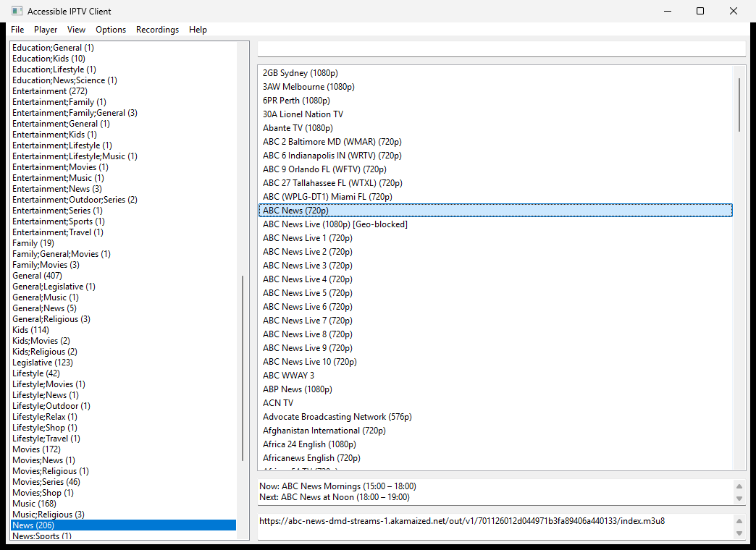Click the Now: ABC News Mornings line
The image size is (756, 550).
[x=337, y=486]
